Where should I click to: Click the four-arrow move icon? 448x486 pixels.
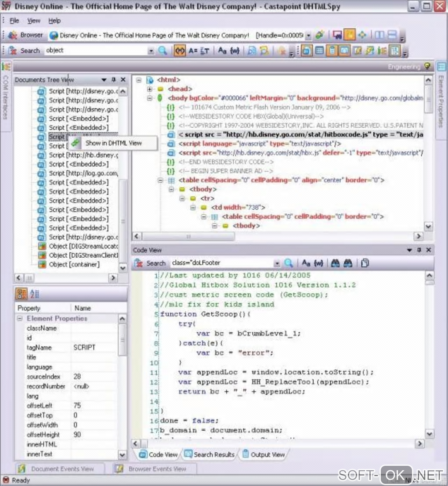362,35
